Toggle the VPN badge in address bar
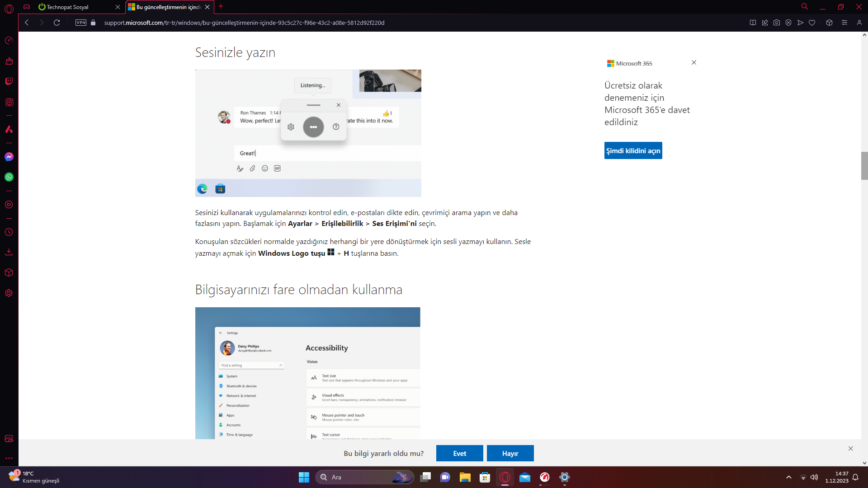Viewport: 868px width, 488px height. pos(81,23)
